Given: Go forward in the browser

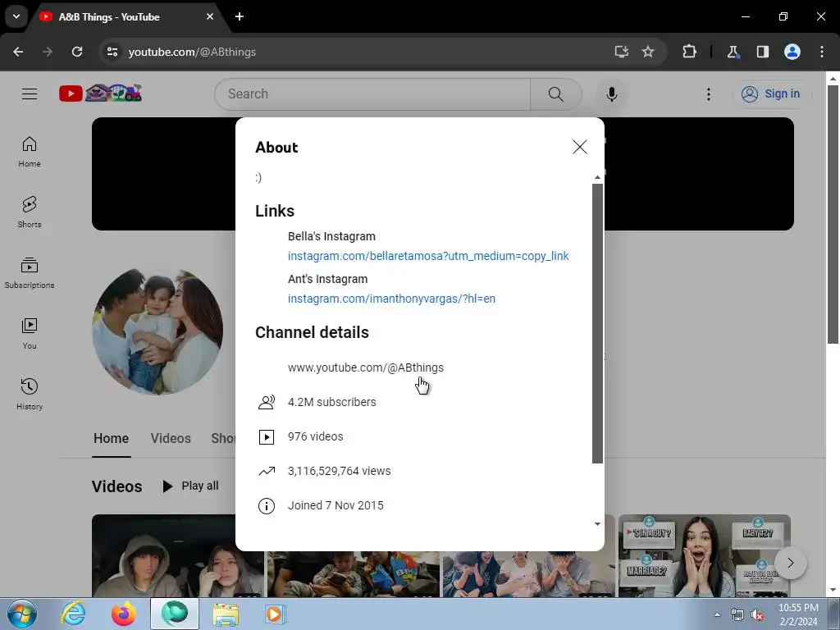Looking at the screenshot, I should [x=48, y=52].
